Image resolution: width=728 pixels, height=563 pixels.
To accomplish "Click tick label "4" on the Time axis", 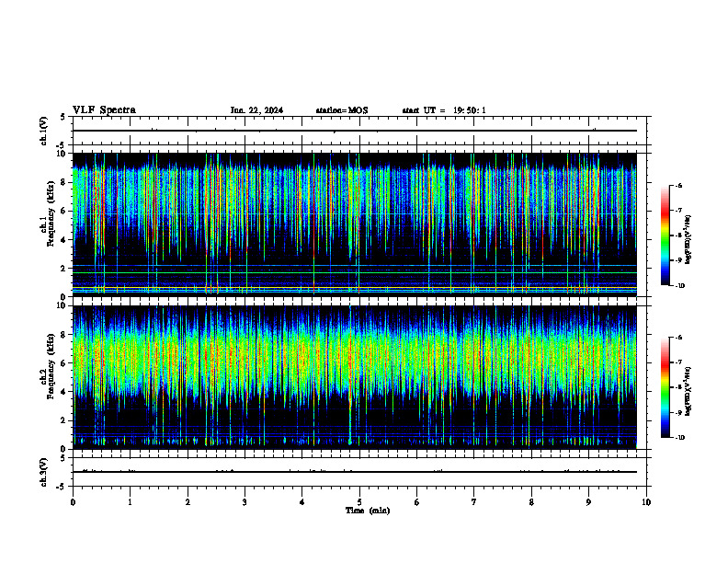I will [302, 502].
